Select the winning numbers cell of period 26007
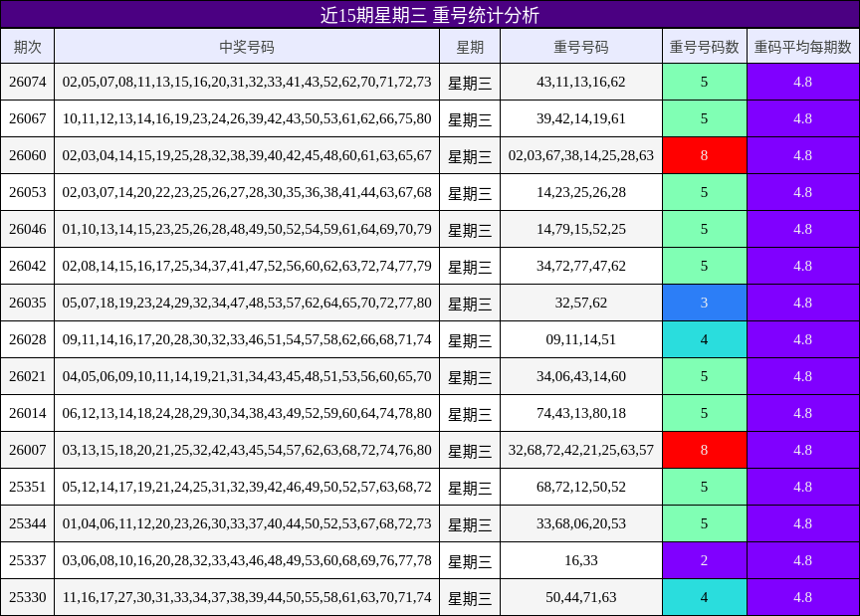This screenshot has height=616, width=860. pos(246,450)
